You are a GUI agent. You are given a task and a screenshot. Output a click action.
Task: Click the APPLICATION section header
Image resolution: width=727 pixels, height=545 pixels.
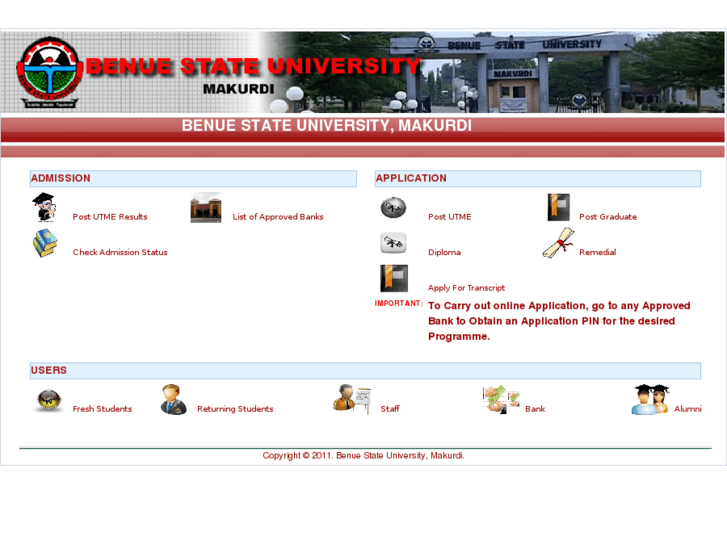pyautogui.click(x=538, y=179)
